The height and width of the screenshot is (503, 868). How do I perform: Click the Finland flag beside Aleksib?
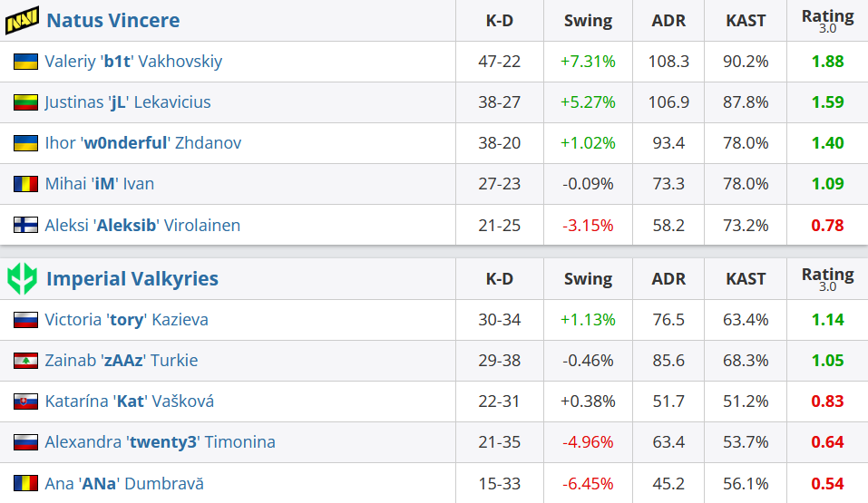click(25, 225)
